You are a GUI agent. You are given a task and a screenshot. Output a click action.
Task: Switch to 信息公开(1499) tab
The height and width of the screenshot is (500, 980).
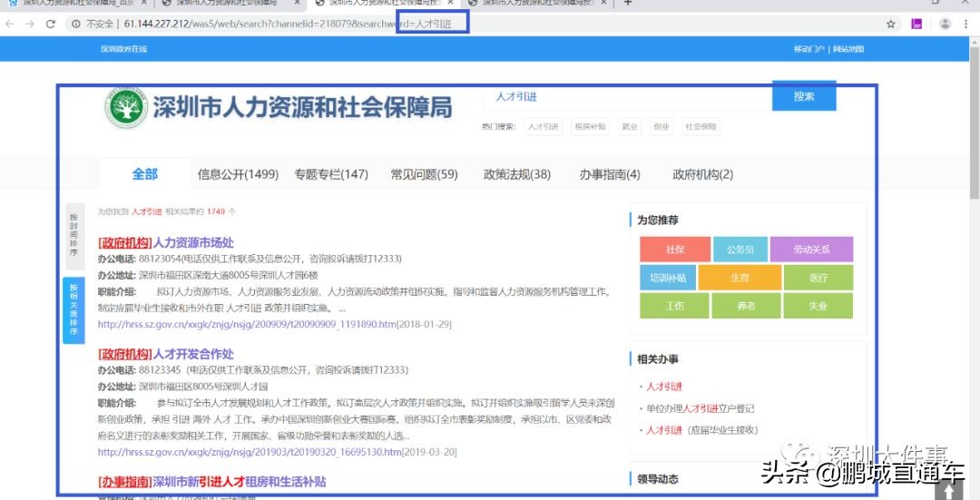click(x=238, y=175)
